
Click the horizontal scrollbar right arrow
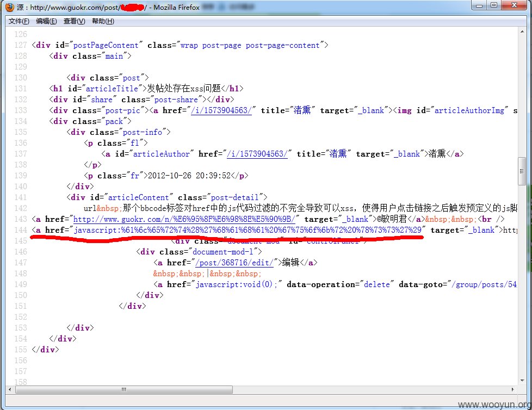[512, 389]
